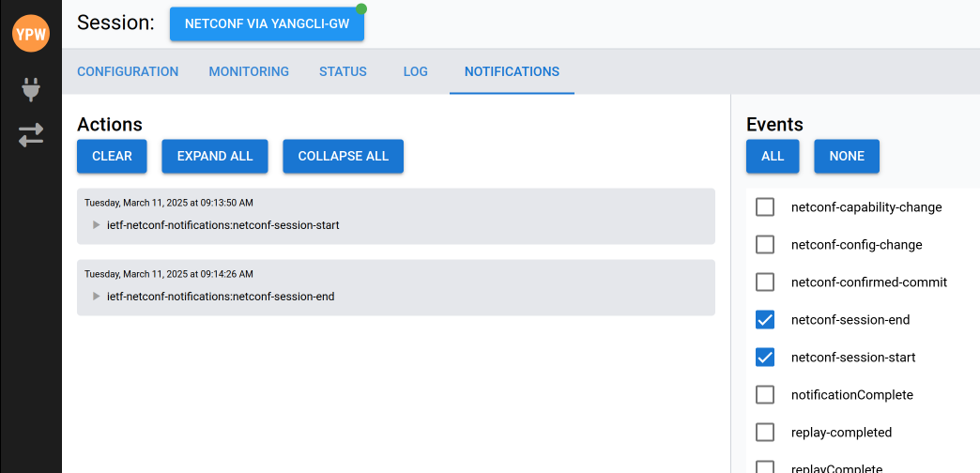980x473 pixels.
Task: Click the NETCONF VIA YANGCLI-GW session button
Action: (267, 24)
